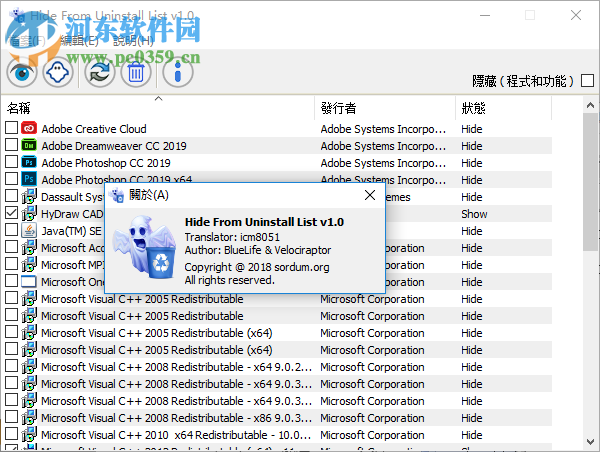Viewport: 600px width, 452px height.
Task: Click the blue Info toolbar icon
Action: pos(178,72)
